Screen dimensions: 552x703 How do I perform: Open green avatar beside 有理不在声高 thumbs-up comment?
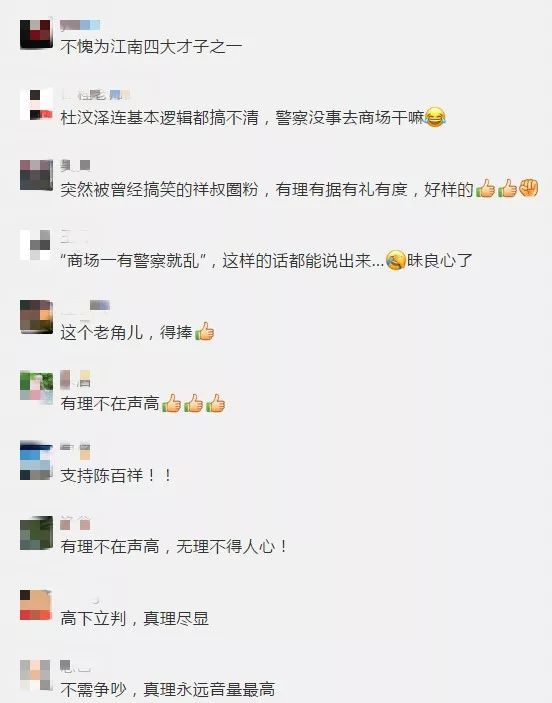pos(36,388)
